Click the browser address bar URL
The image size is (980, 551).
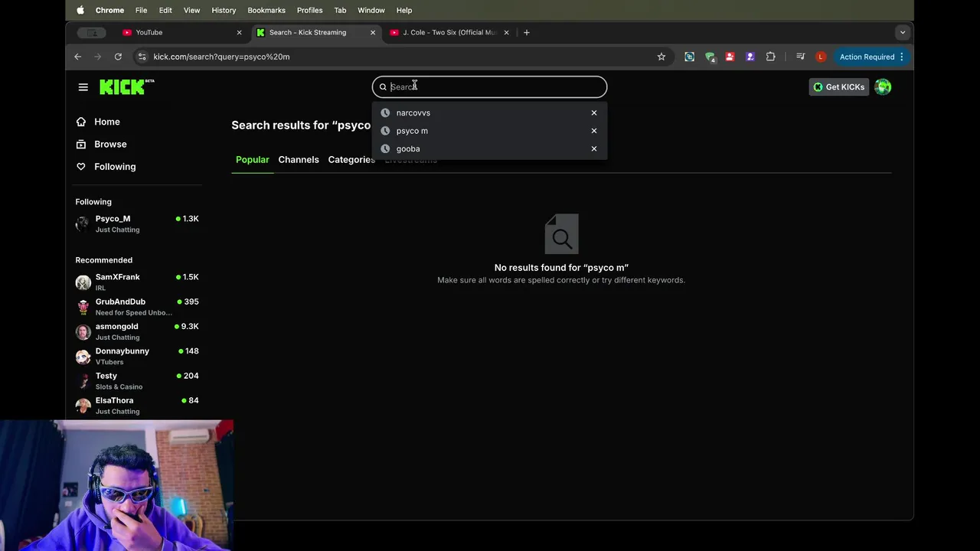[221, 57]
